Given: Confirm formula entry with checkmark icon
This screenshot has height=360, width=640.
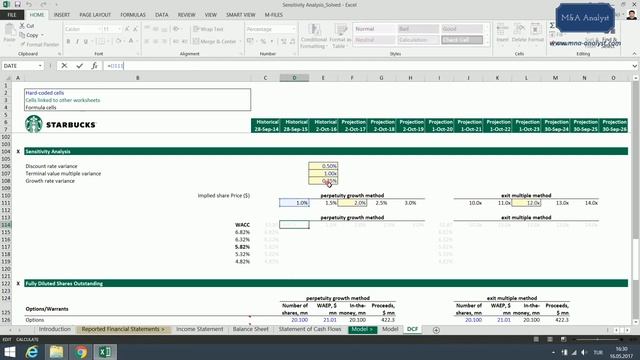Looking at the screenshot, I should pyautogui.click(x=79, y=66).
